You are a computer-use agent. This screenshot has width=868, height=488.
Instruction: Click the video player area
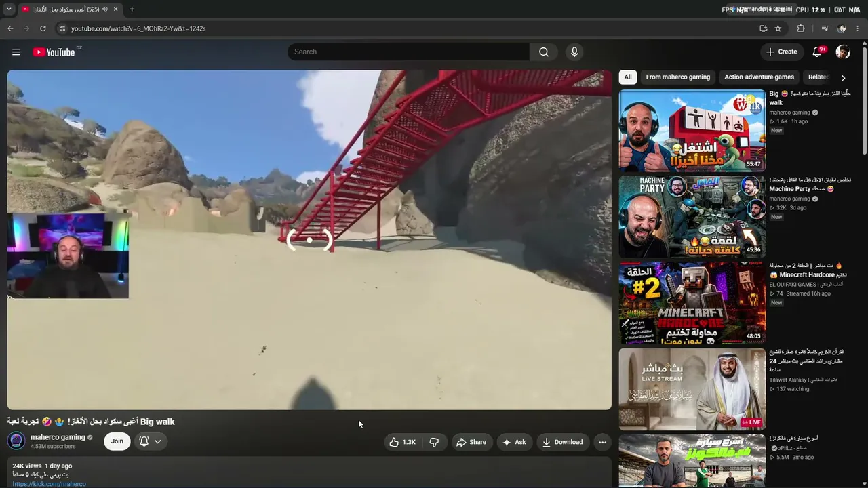click(309, 240)
